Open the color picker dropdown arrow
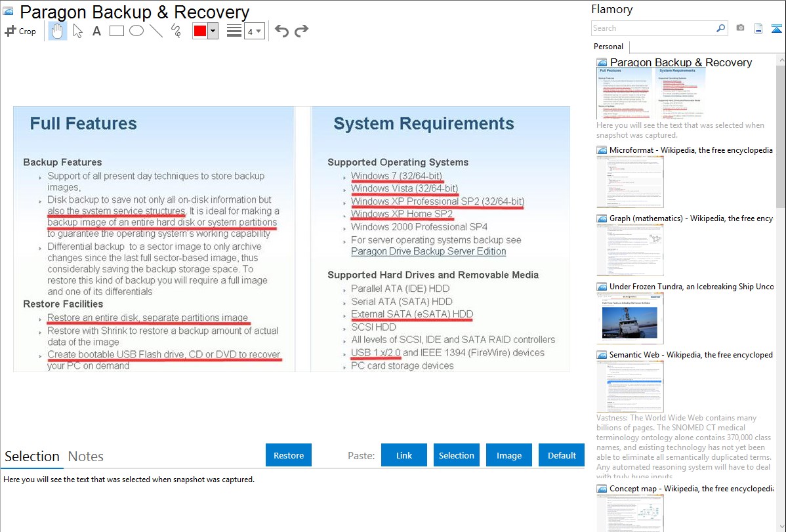786x532 pixels. pyautogui.click(x=213, y=31)
